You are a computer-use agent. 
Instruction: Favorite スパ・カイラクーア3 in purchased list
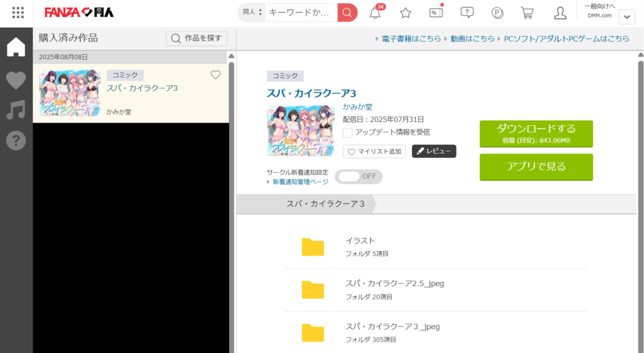216,75
